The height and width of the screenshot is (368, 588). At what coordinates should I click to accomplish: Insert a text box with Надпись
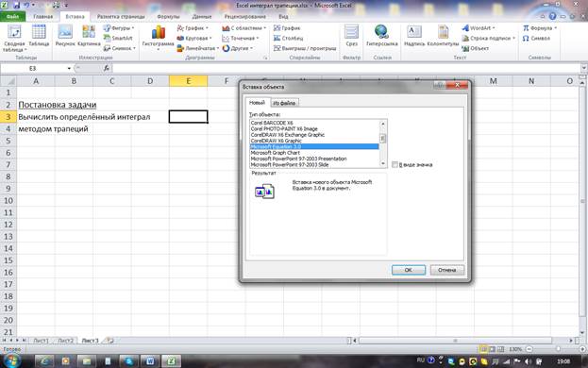[414, 36]
